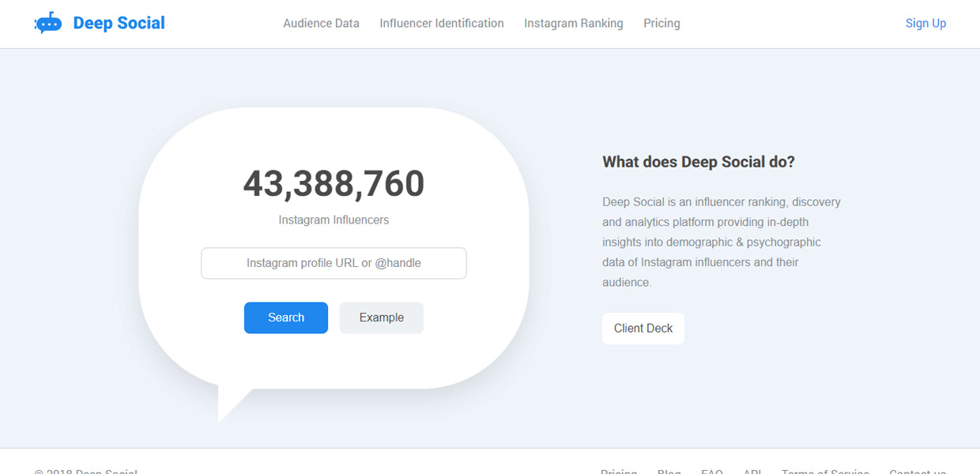The width and height of the screenshot is (980, 474).
Task: Click the Sign Up link
Action: tap(925, 24)
